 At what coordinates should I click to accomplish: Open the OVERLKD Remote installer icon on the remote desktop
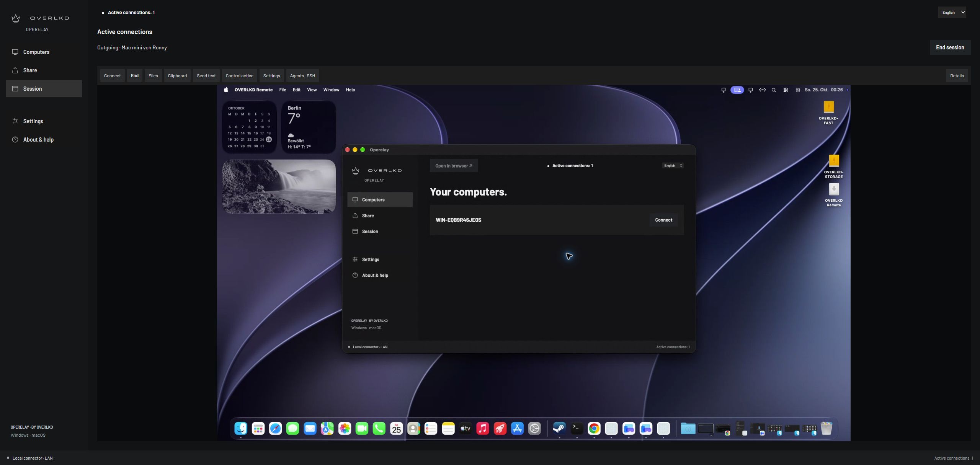pyautogui.click(x=833, y=195)
